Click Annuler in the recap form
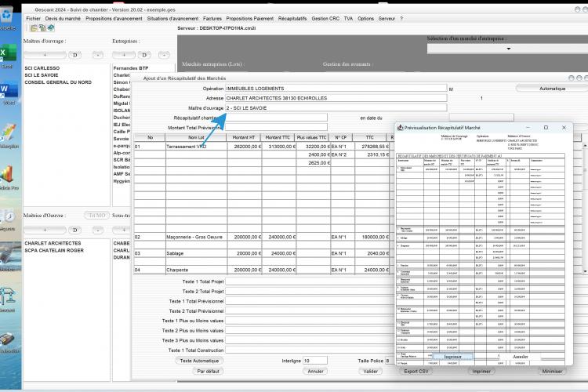 click(x=315, y=372)
